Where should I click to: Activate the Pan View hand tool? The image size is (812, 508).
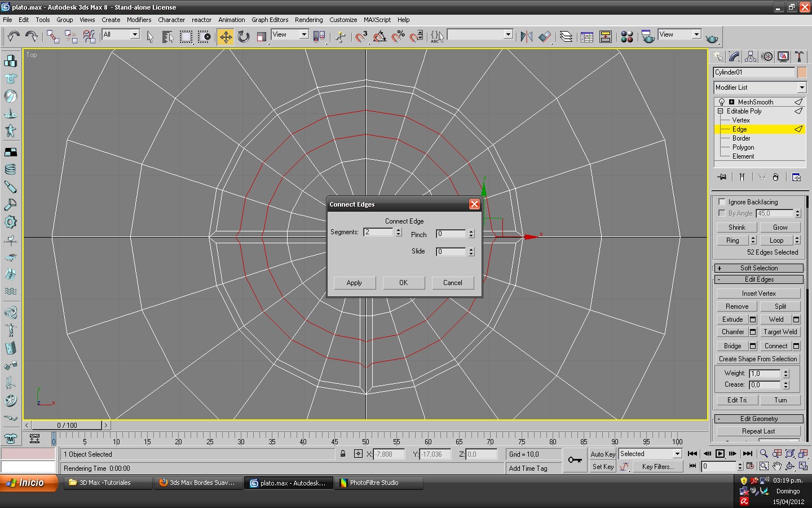click(777, 466)
